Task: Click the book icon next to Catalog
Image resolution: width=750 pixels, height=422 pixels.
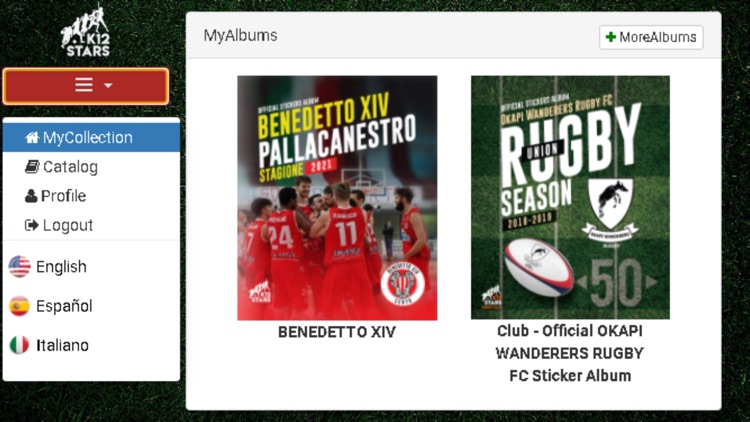Action: (x=32, y=167)
